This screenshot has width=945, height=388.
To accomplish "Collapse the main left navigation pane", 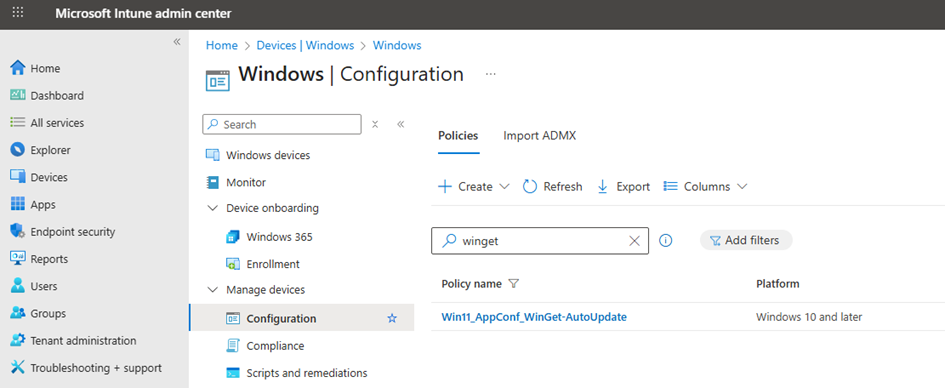I will coord(177,42).
